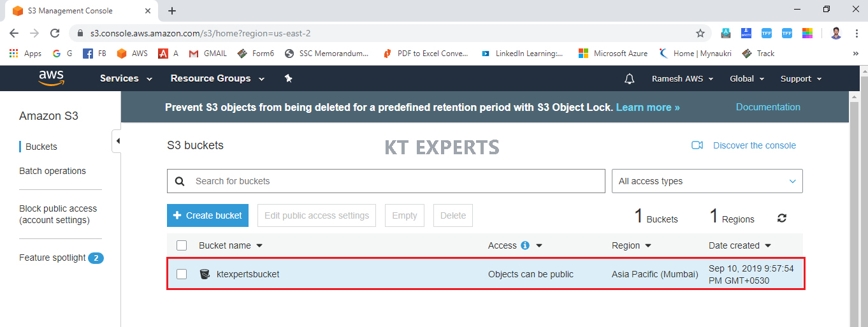Click the Create bucket button

tap(207, 215)
